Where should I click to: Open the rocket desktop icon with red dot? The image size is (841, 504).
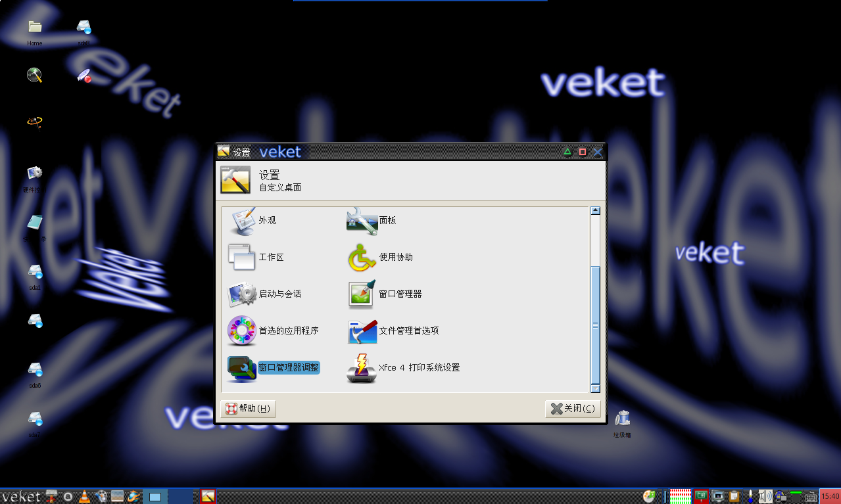(84, 75)
